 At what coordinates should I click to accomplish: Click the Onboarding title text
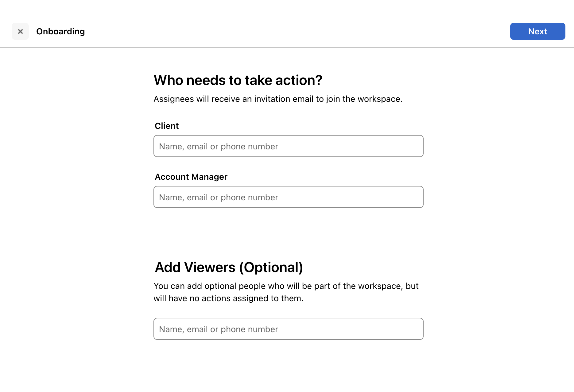coord(60,31)
